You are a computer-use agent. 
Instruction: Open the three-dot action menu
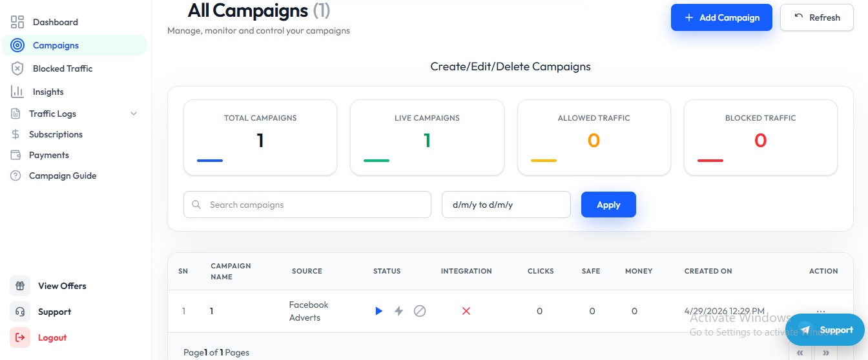tap(821, 311)
